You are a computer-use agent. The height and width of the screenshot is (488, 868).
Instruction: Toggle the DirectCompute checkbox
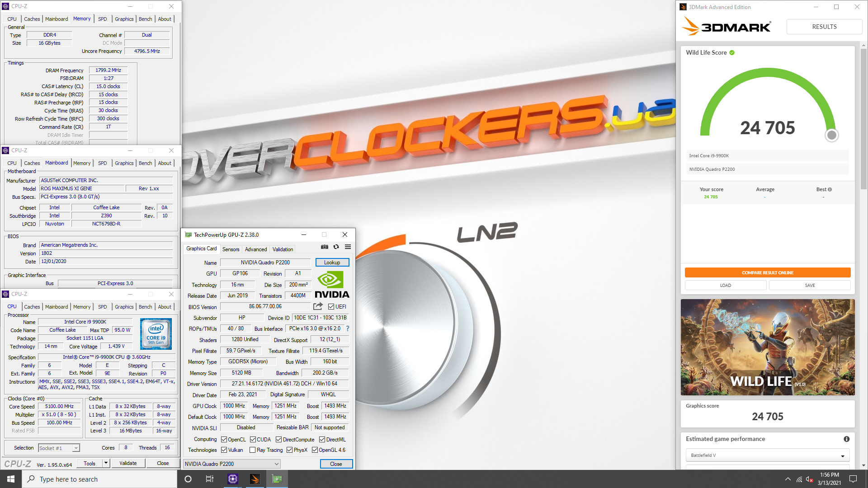click(278, 440)
